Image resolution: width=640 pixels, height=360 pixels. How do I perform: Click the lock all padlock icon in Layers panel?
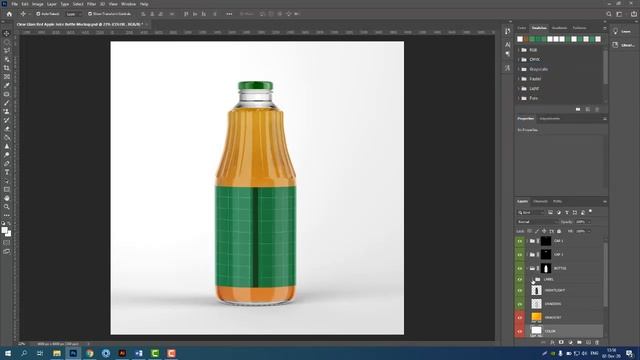tap(559, 231)
